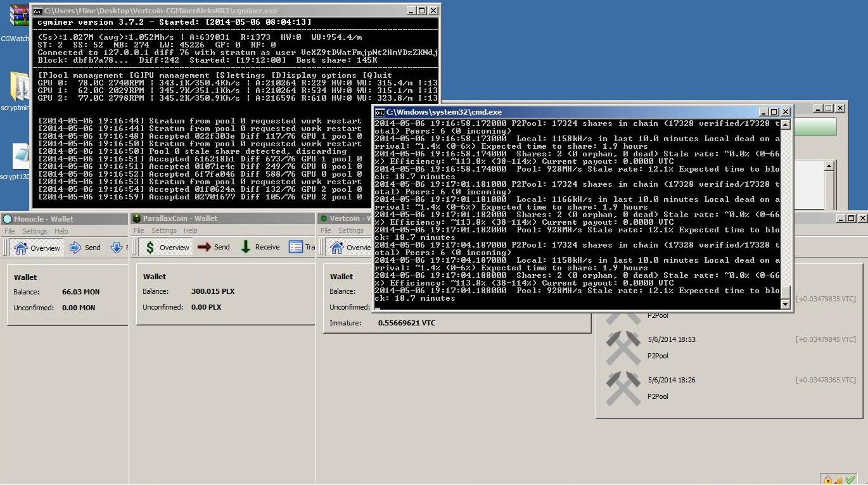Open the scrypt130 desktop file icon
Screen dimensions: 868x485
coord(20,156)
